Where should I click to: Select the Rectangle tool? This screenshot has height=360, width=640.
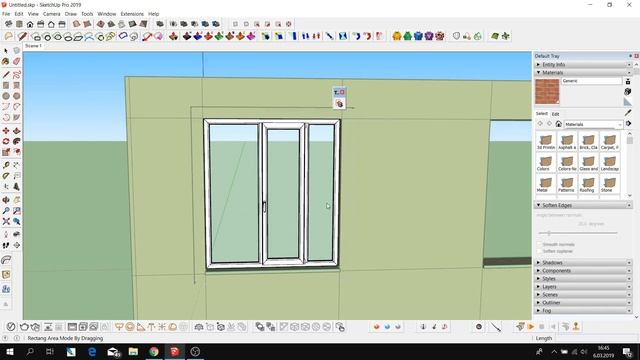point(6,85)
